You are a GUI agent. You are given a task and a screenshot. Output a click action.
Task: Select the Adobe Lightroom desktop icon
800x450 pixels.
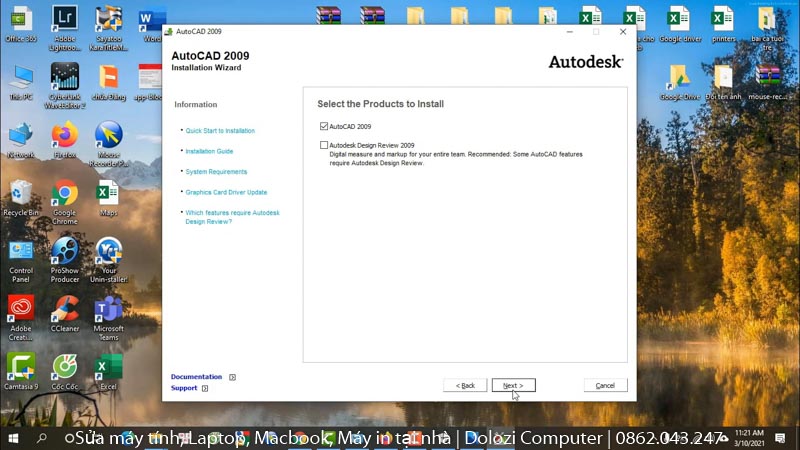click(x=65, y=28)
